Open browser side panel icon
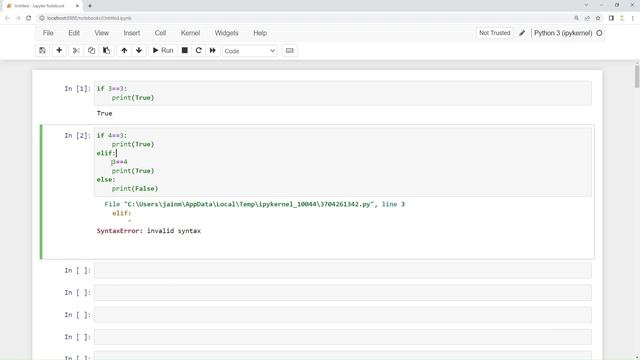 [x=611, y=18]
